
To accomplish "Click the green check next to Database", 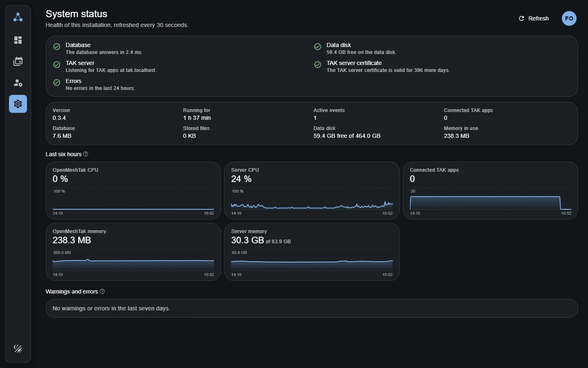I will (57, 47).
